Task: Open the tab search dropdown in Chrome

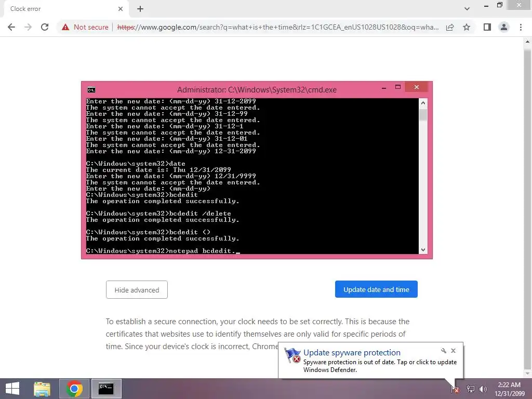Action: click(x=467, y=9)
